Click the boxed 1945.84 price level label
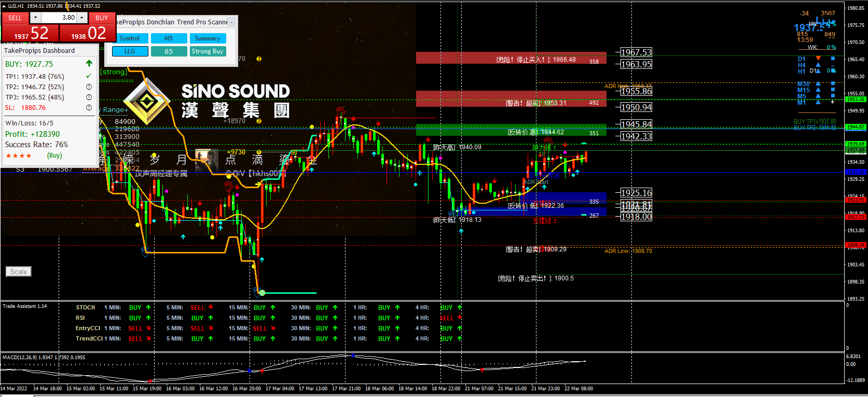This screenshot has width=868, height=397. pyautogui.click(x=637, y=124)
